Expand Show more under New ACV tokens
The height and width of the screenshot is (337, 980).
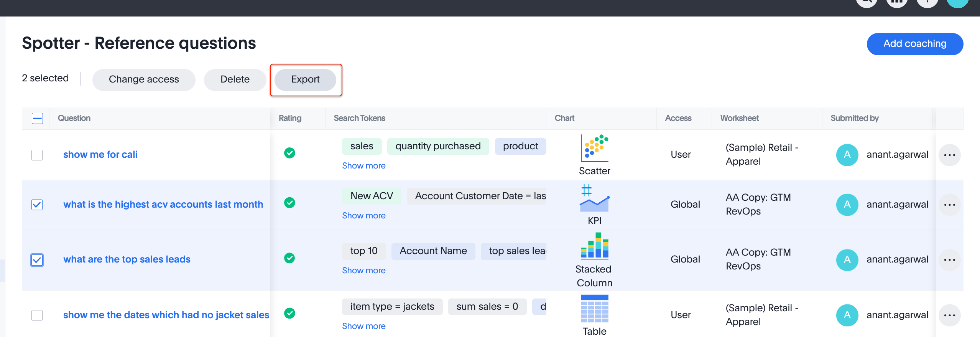[x=363, y=216]
